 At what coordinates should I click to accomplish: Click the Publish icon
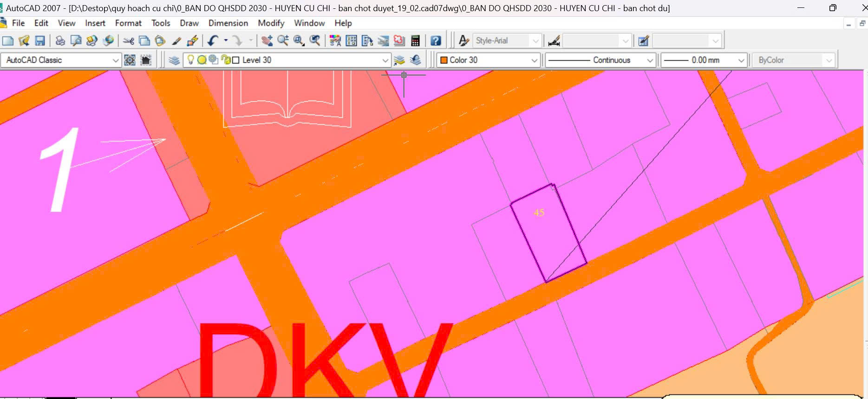coord(91,41)
